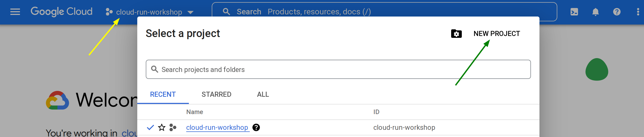Open the help question mark in header
644x137 pixels.
[617, 12]
